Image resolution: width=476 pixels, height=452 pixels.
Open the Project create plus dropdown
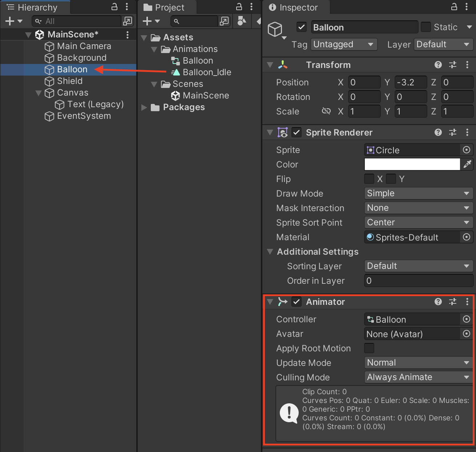(x=151, y=21)
